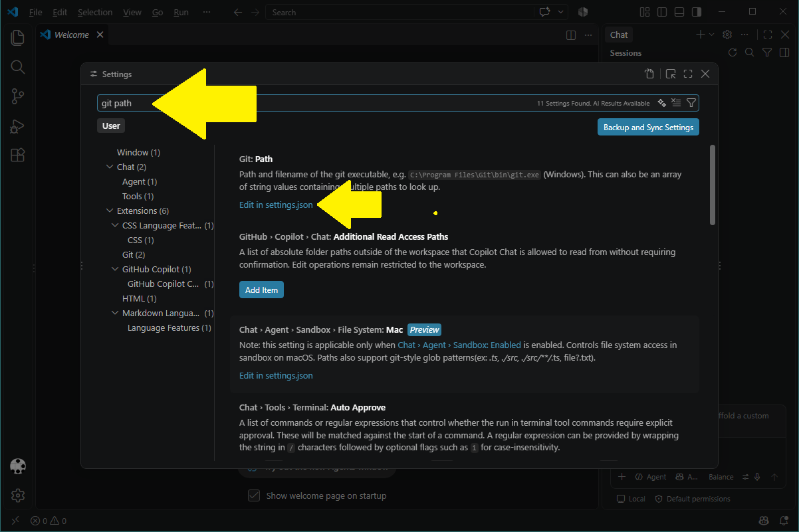Collapse Markdown Language Features tree group
The height and width of the screenshot is (532, 799).
(115, 313)
